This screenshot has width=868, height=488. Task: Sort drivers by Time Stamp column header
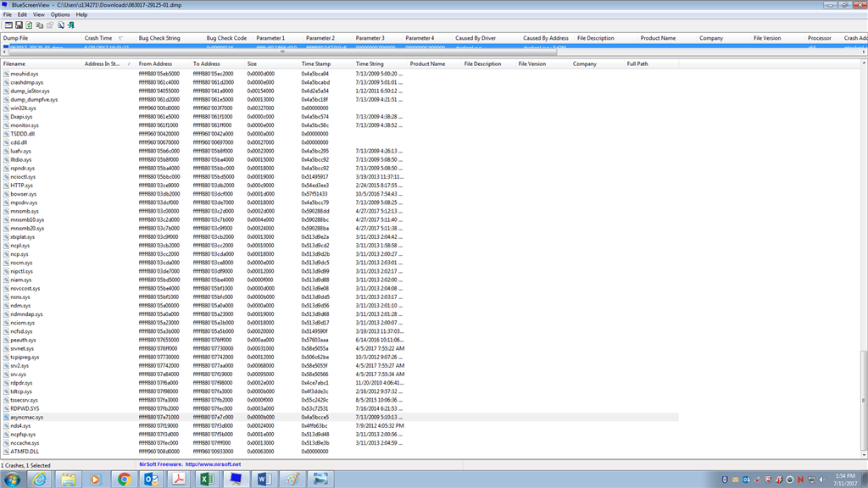(x=325, y=64)
